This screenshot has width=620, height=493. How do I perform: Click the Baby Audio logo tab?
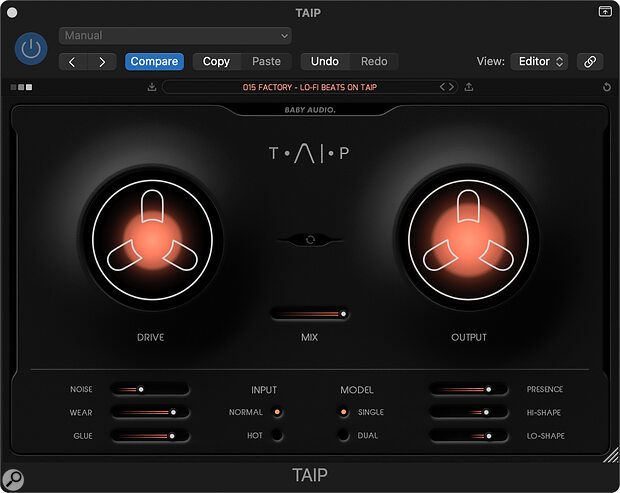[x=310, y=110]
